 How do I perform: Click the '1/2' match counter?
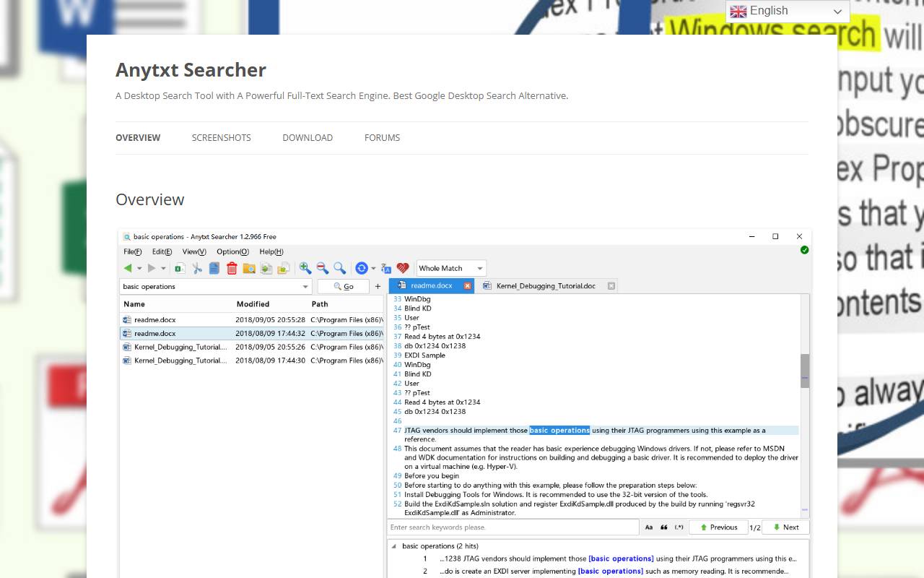point(755,528)
